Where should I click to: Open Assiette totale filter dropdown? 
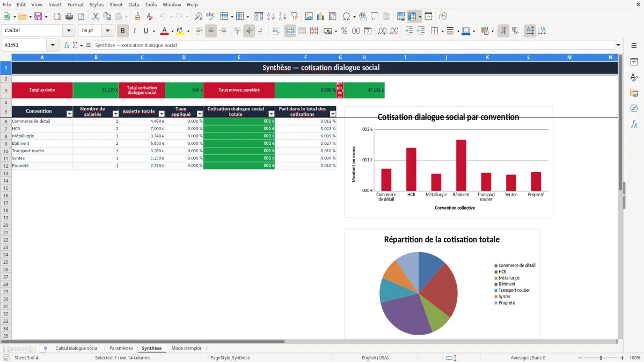tap(162, 114)
